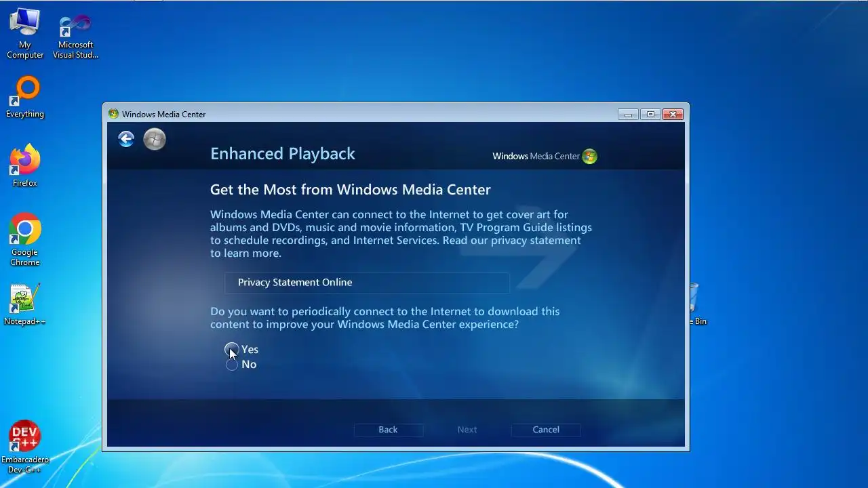Click the Windows Media Center logo icon
The image size is (868, 488).
(x=590, y=157)
